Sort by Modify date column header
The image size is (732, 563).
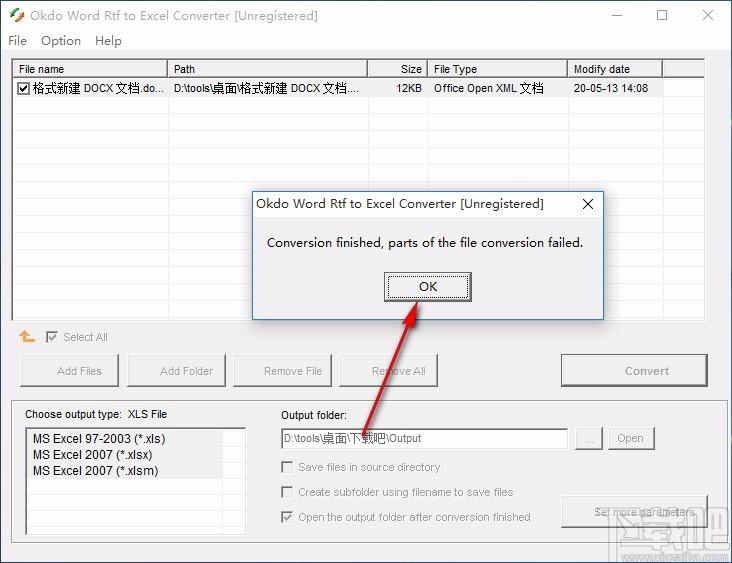click(615, 69)
